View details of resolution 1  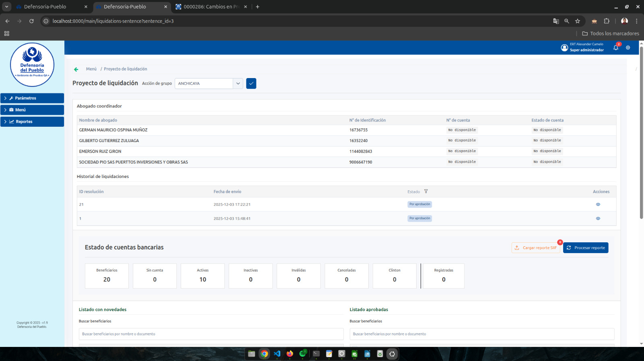coord(598,219)
